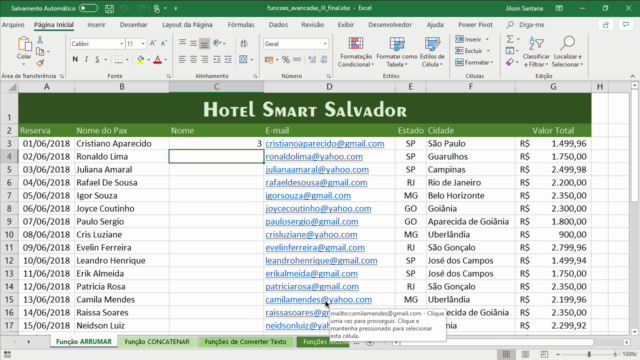Open the font color dropdown arrow
The image size is (640, 360).
[165, 60]
